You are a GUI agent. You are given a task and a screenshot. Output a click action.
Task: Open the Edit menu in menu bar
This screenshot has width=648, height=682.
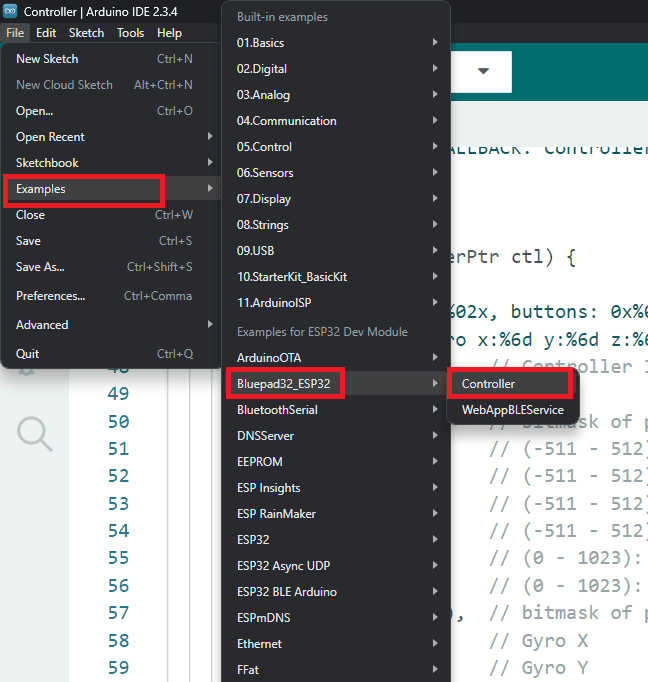click(46, 33)
